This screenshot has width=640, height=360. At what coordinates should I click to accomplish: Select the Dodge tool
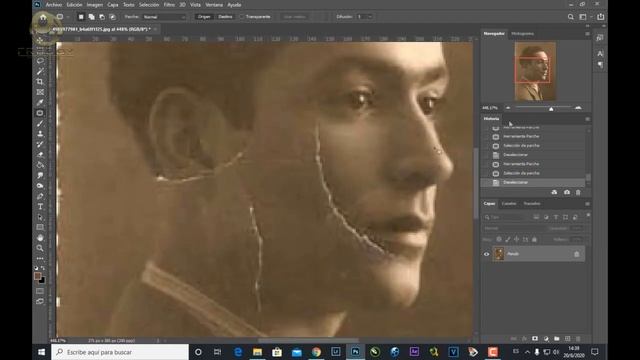pos(40,186)
